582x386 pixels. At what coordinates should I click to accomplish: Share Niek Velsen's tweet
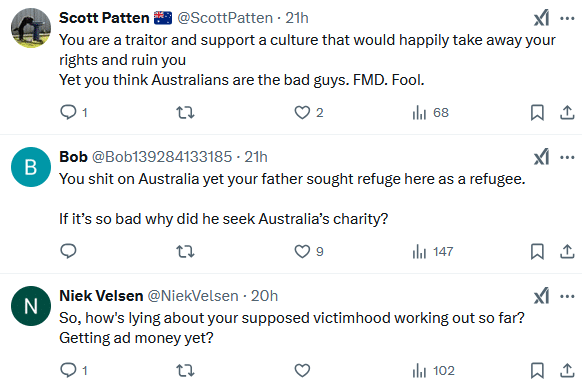click(x=567, y=370)
